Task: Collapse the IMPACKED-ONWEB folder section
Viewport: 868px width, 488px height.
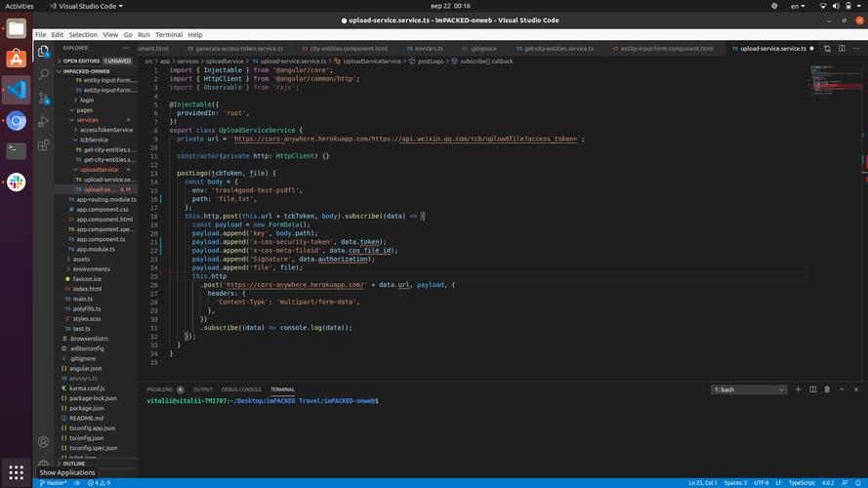Action: 97,71
